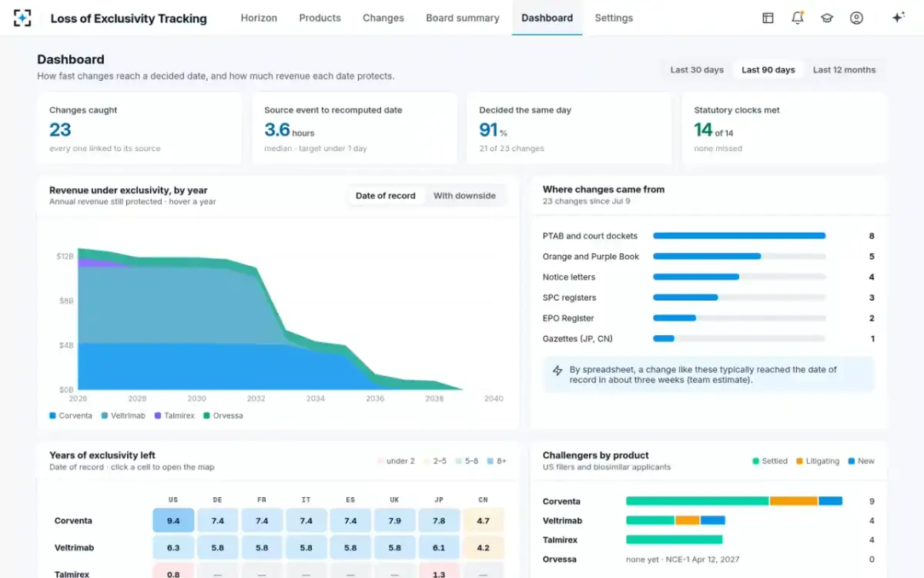Open the Decided the same day card
Screen dimensions: 924x578
coord(569,129)
